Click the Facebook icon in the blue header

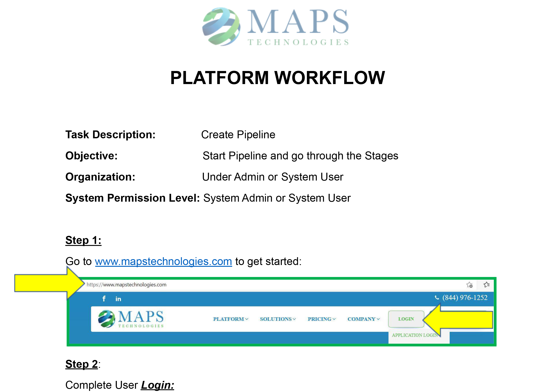[104, 299]
